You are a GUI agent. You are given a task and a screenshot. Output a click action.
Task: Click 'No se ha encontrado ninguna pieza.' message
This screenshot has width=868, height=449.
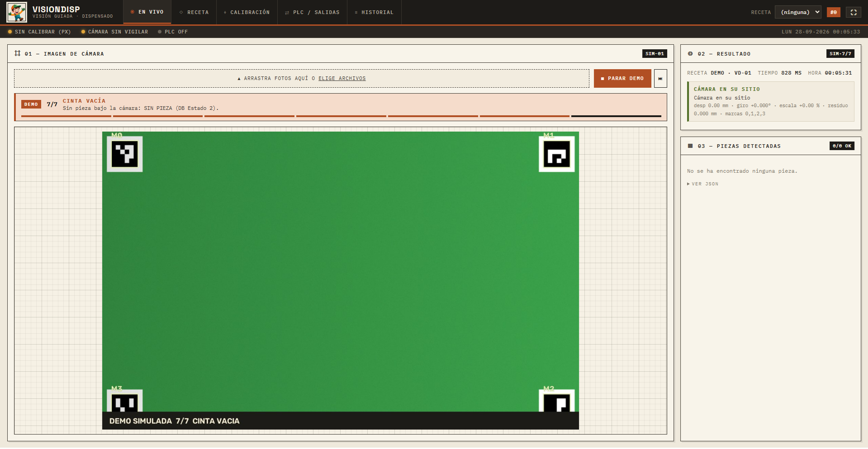[x=742, y=171]
